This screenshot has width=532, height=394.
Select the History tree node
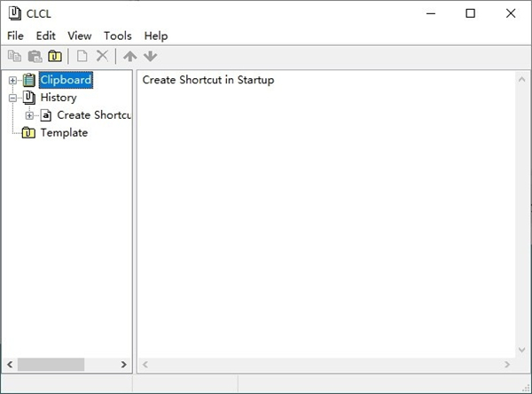coord(59,98)
